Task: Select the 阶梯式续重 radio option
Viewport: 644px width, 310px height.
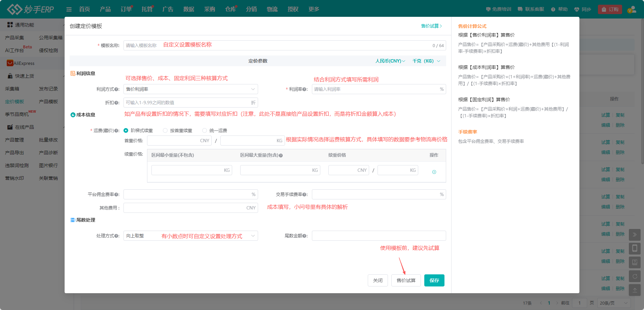Action: [126, 130]
